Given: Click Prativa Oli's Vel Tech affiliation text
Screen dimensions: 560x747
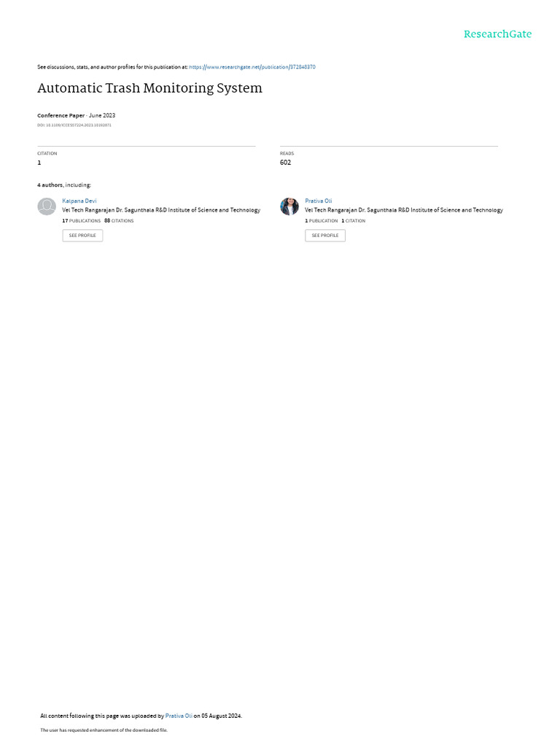Looking at the screenshot, I should tap(404, 210).
